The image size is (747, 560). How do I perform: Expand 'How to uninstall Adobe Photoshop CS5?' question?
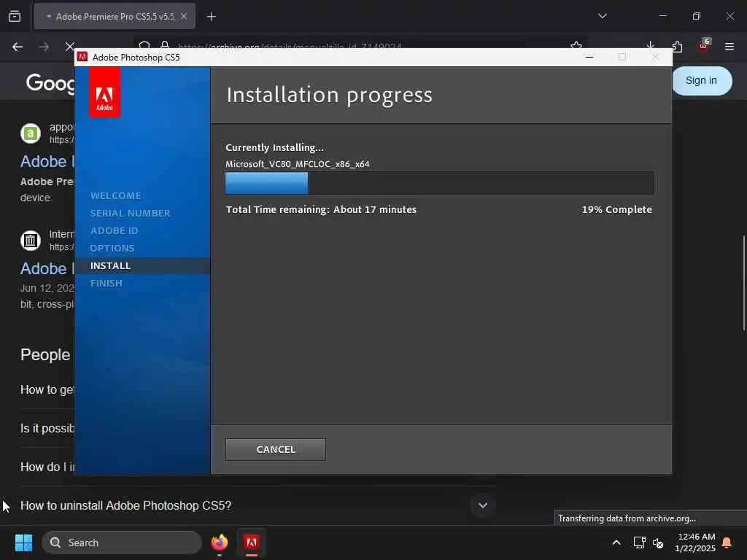pos(483,505)
